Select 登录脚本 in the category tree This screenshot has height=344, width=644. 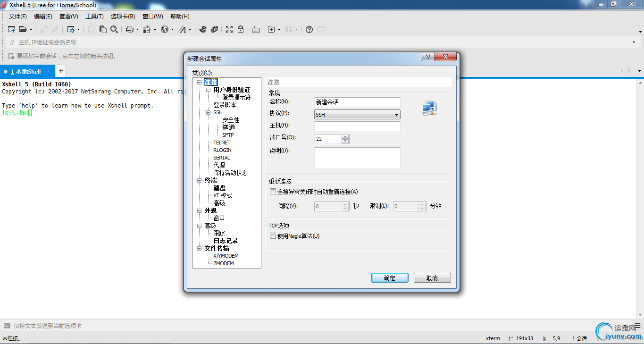pyautogui.click(x=225, y=105)
